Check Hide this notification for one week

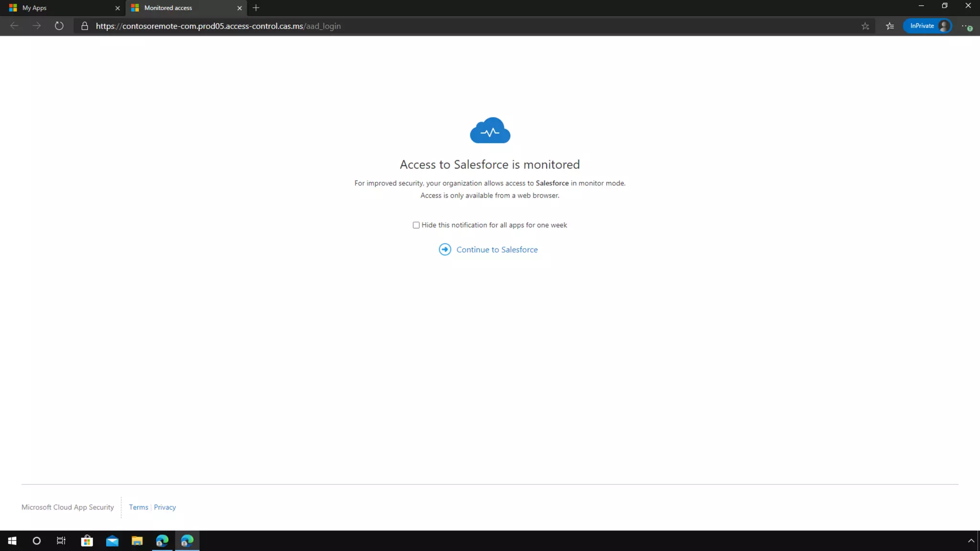[416, 225]
